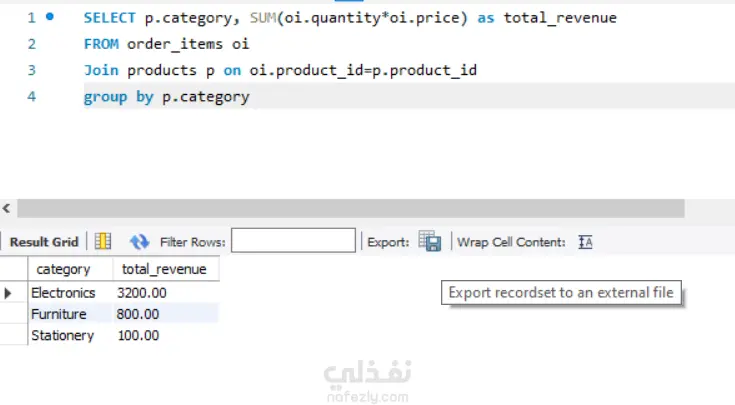Click the grid icon beside Result Grid

pos(103,242)
